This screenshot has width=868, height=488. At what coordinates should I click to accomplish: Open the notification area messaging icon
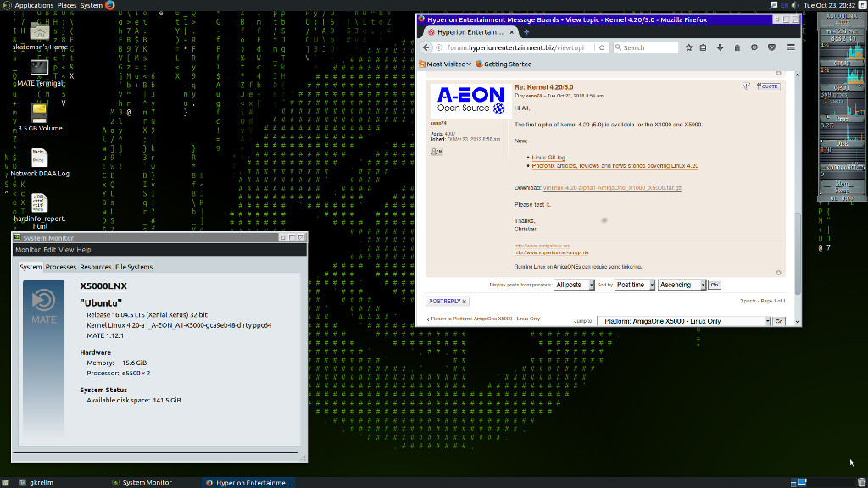(773, 5)
